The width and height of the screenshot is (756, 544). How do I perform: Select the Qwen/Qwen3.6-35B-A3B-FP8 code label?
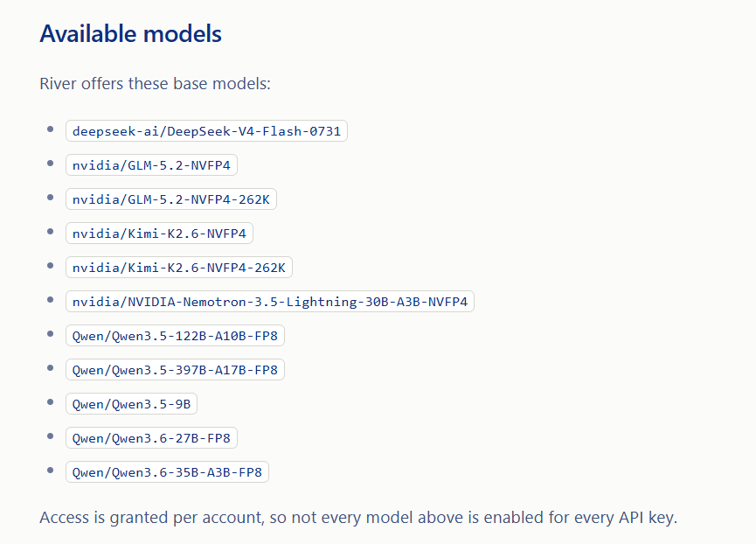tap(167, 472)
